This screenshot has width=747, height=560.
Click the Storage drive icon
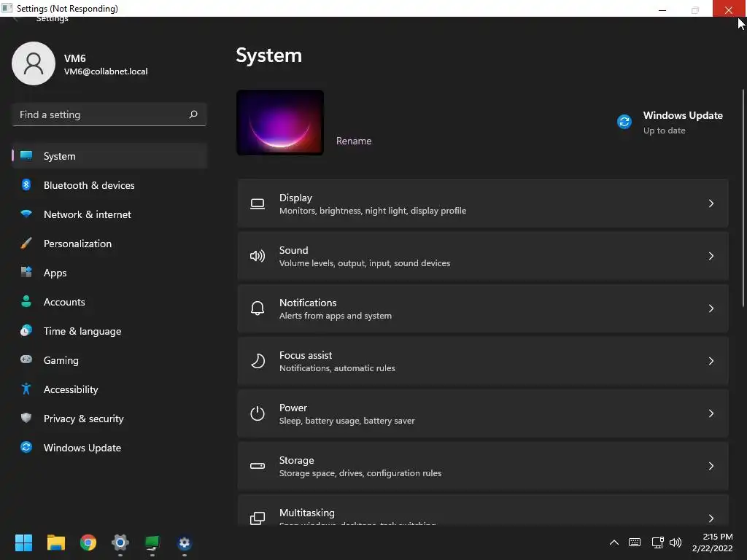[258, 466]
